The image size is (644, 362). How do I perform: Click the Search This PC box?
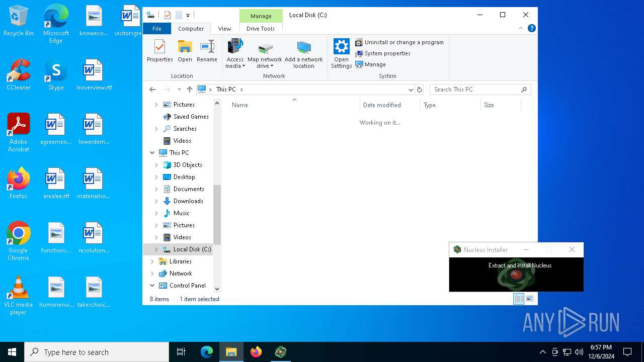[480, 89]
